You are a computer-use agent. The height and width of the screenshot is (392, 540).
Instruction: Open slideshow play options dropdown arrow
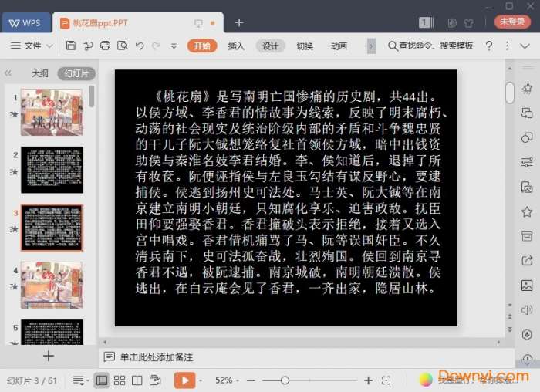click(x=201, y=380)
